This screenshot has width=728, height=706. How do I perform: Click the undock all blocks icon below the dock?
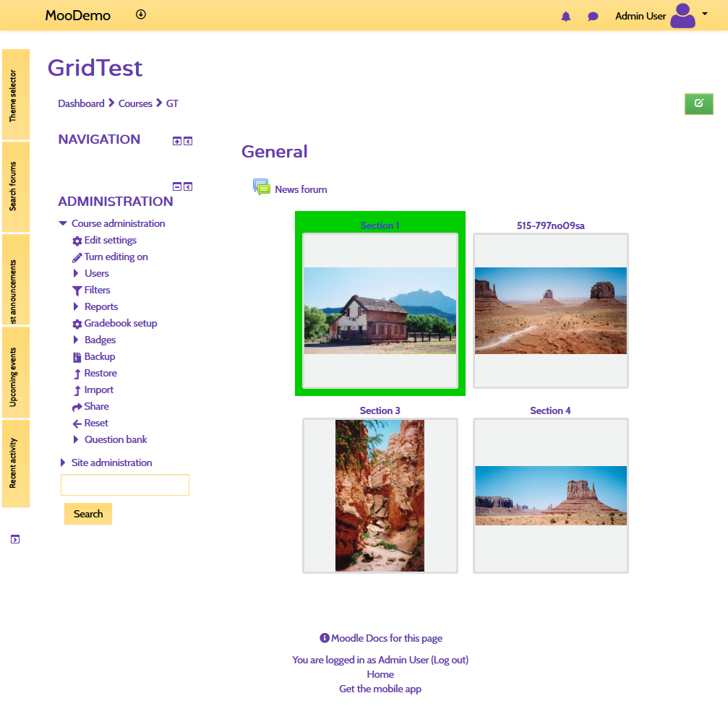pos(15,539)
